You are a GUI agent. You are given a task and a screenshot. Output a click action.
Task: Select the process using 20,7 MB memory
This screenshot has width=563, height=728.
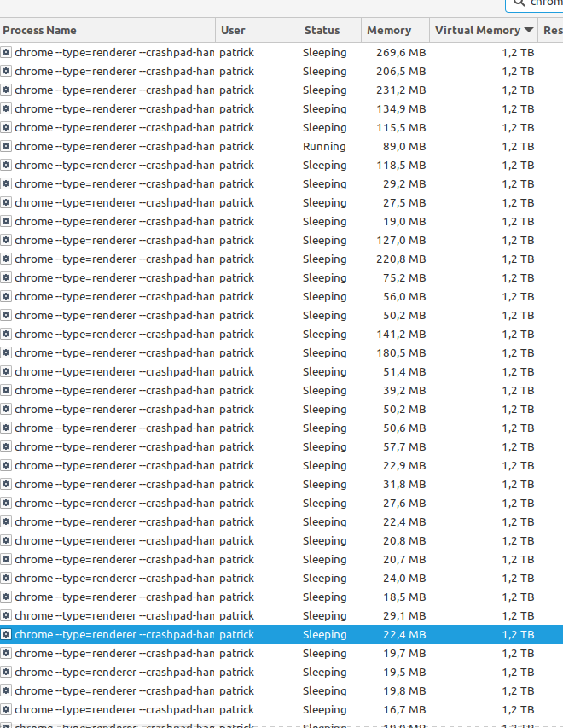tap(281, 560)
